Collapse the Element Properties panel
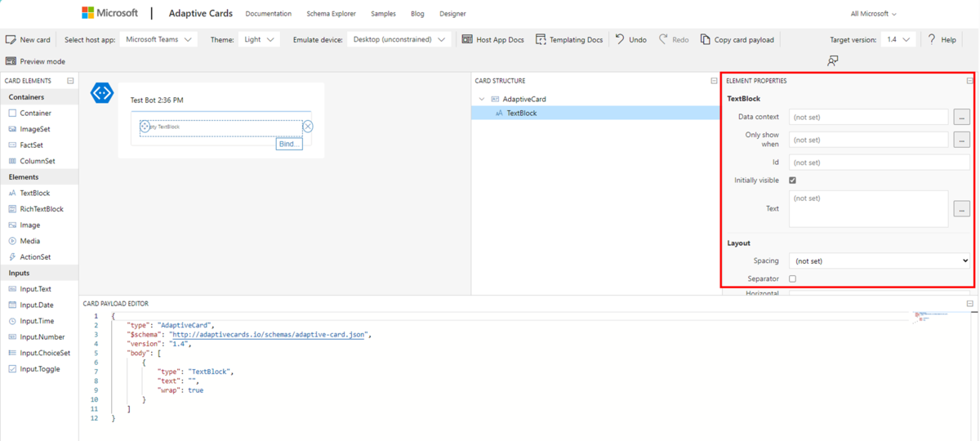The image size is (980, 441). 969,81
